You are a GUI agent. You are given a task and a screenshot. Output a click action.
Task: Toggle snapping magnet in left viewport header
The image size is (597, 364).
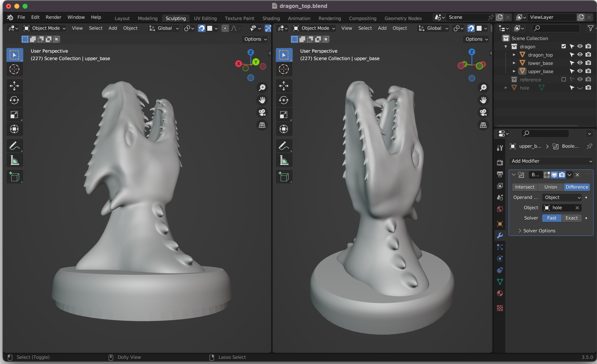tap(202, 28)
